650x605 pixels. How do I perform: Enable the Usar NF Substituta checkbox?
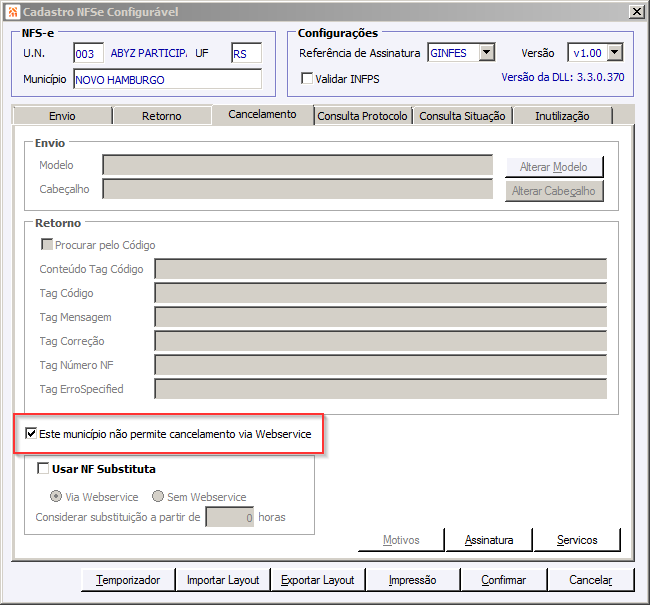pos(43,469)
